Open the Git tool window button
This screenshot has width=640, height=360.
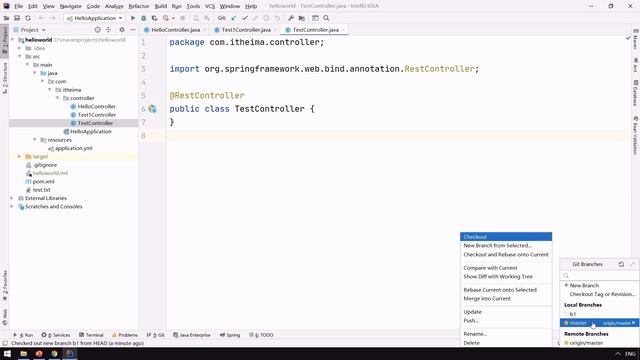pyautogui.click(x=156, y=335)
